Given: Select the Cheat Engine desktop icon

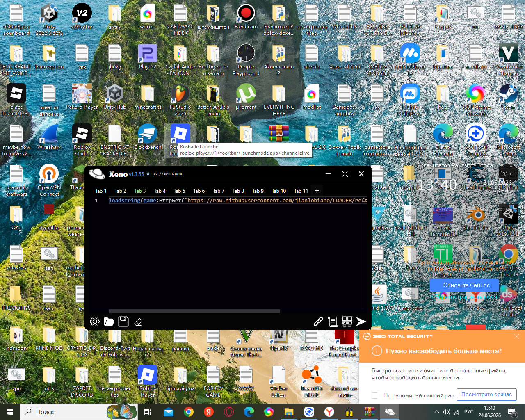Looking at the screenshot, I should 476,178.
